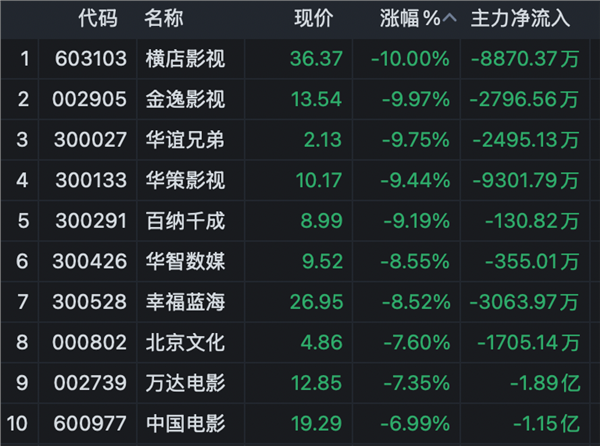
Task: Sort by the 主力净流入 column header
Action: (518, 19)
